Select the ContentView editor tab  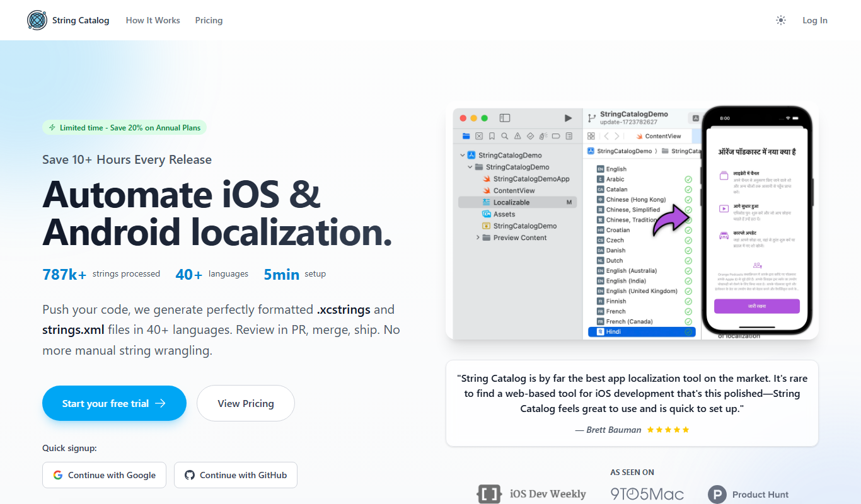click(658, 136)
